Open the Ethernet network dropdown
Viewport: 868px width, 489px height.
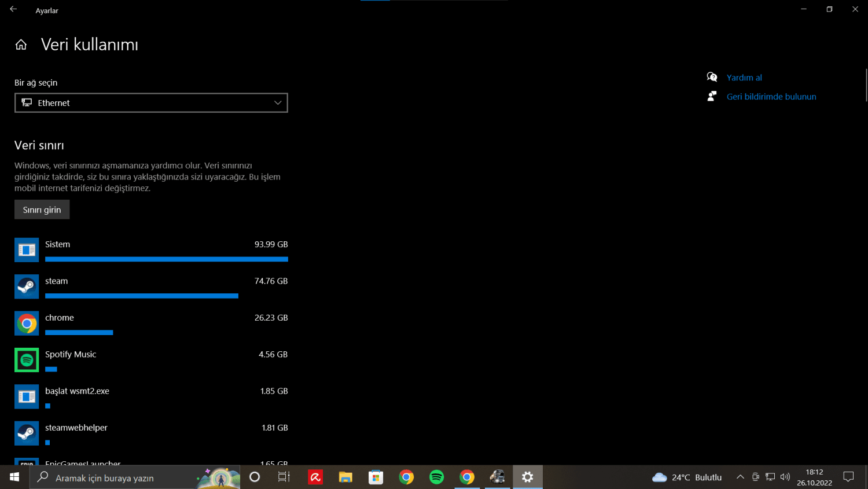151,103
